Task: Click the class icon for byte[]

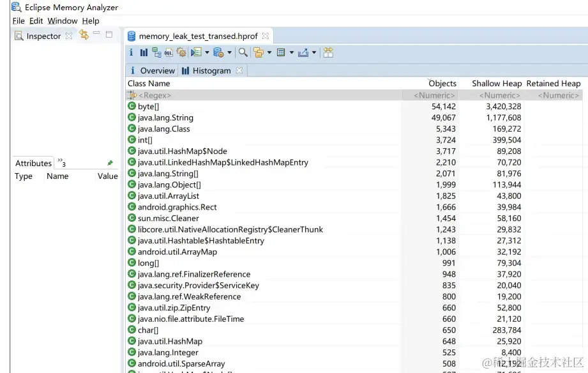Action: [132, 106]
